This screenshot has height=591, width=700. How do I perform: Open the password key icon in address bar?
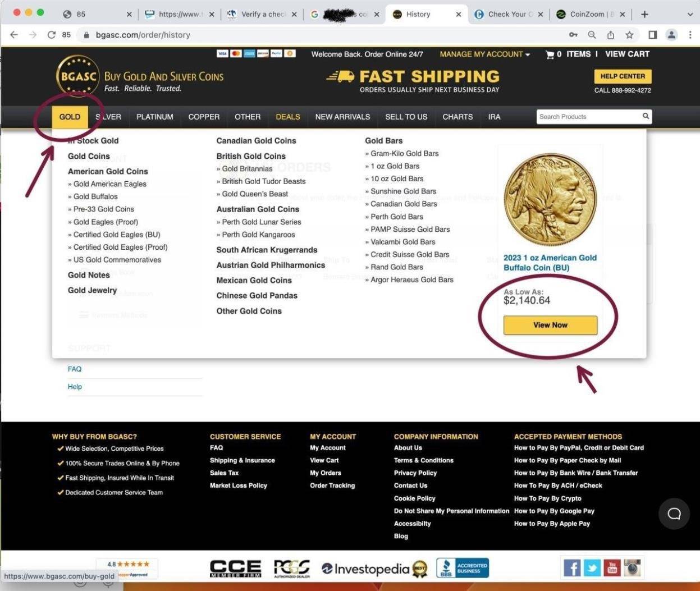(573, 35)
